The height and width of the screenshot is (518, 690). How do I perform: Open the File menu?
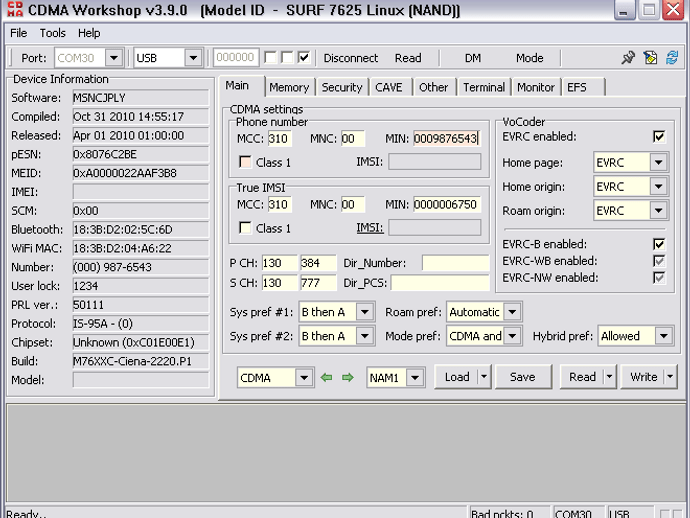18,33
